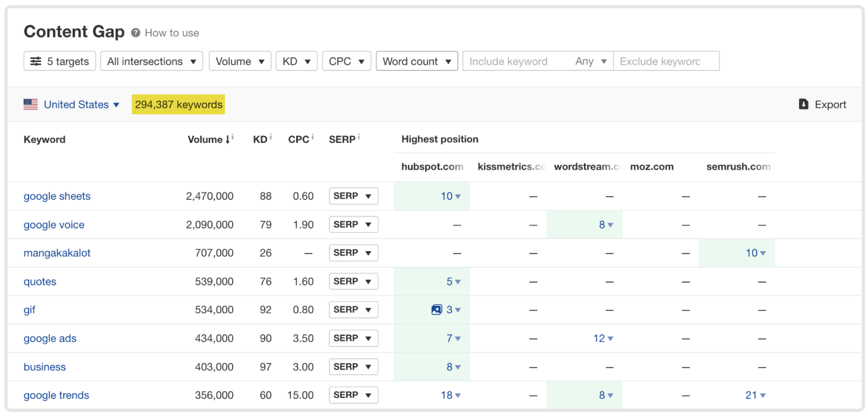Open SERP dropdown for google sheets
The width and height of the screenshot is (868, 415).
354,196
